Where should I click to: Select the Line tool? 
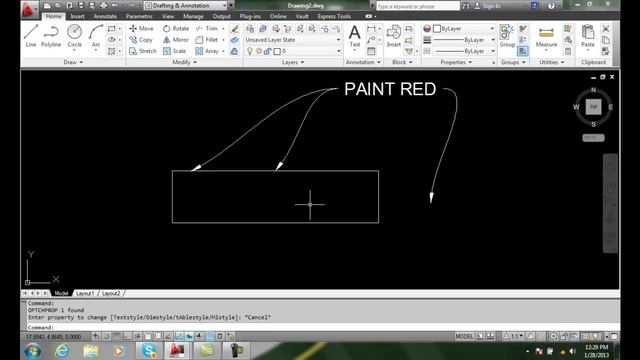click(31, 36)
